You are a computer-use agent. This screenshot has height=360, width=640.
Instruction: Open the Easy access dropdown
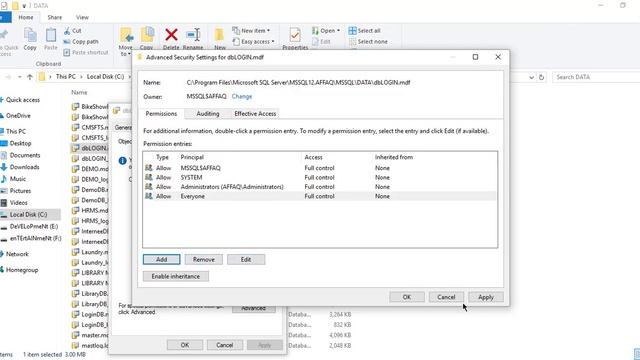click(x=253, y=42)
